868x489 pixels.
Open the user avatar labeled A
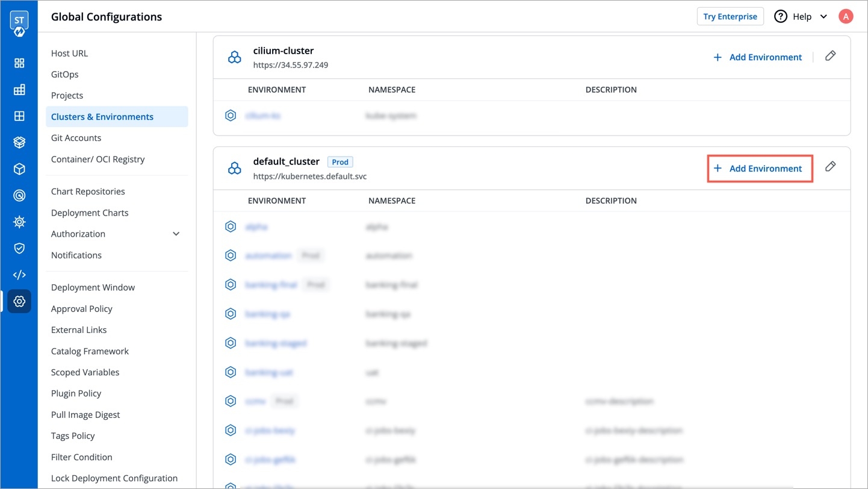pyautogui.click(x=846, y=16)
